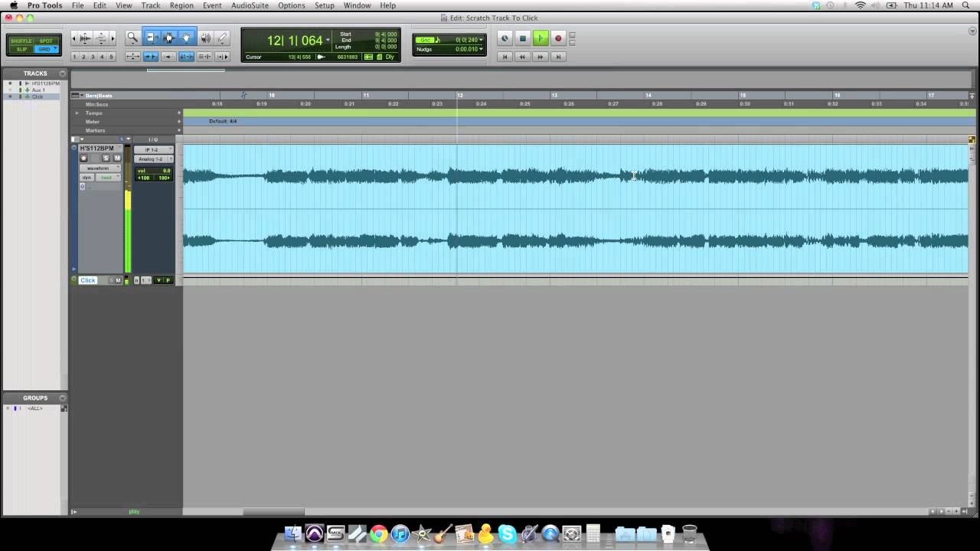Recall zoom preset 1
The height and width of the screenshot is (551, 980).
[74, 57]
